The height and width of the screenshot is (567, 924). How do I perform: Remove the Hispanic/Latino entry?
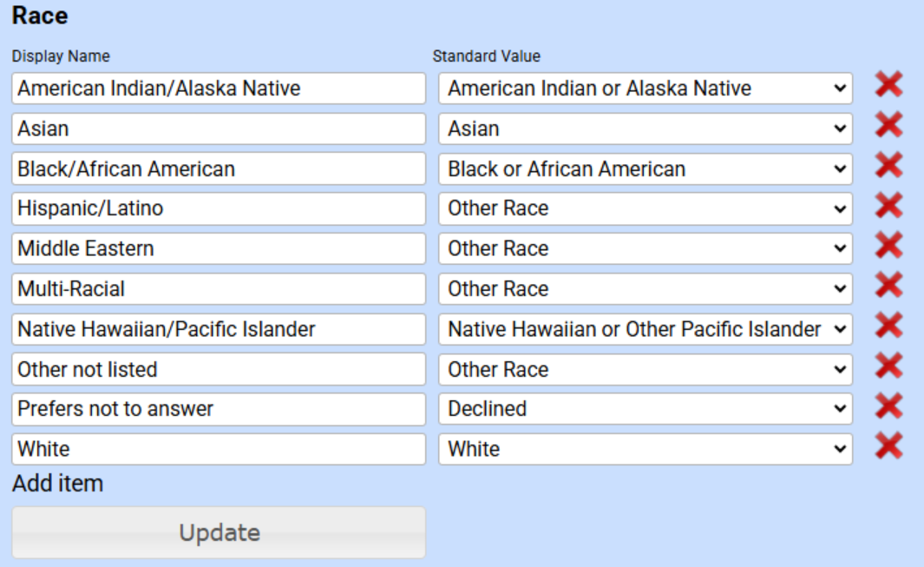pyautogui.click(x=888, y=206)
